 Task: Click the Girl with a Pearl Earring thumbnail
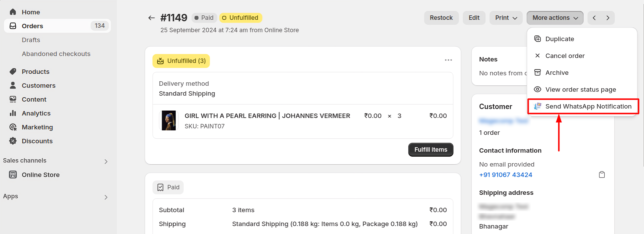[168, 120]
